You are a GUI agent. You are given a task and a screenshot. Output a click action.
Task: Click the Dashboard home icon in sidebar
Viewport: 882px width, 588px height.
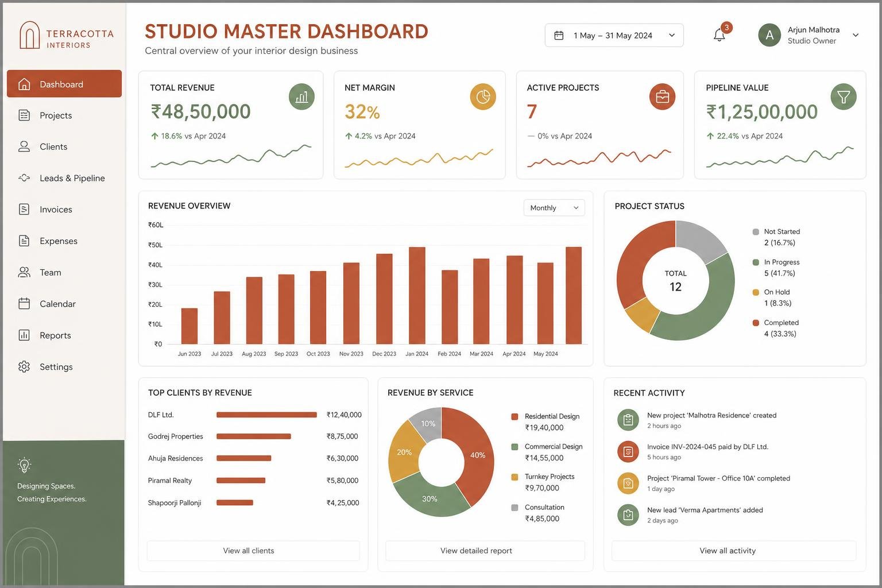coord(24,84)
